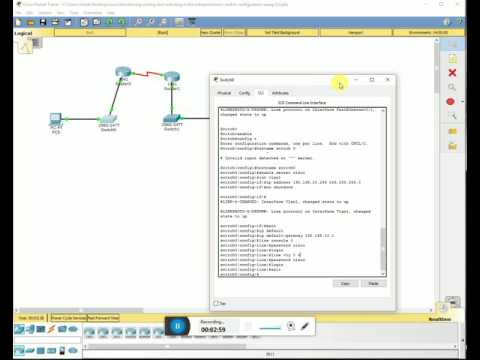Click the recorder volume slider

(x=270, y=328)
